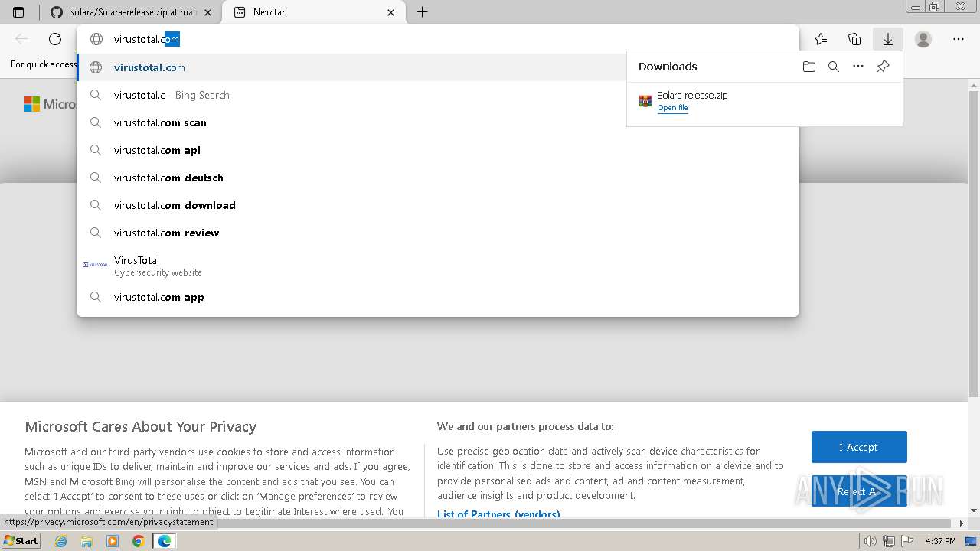Open a new browser tab with plus
The height and width of the screenshot is (551, 980).
[422, 12]
